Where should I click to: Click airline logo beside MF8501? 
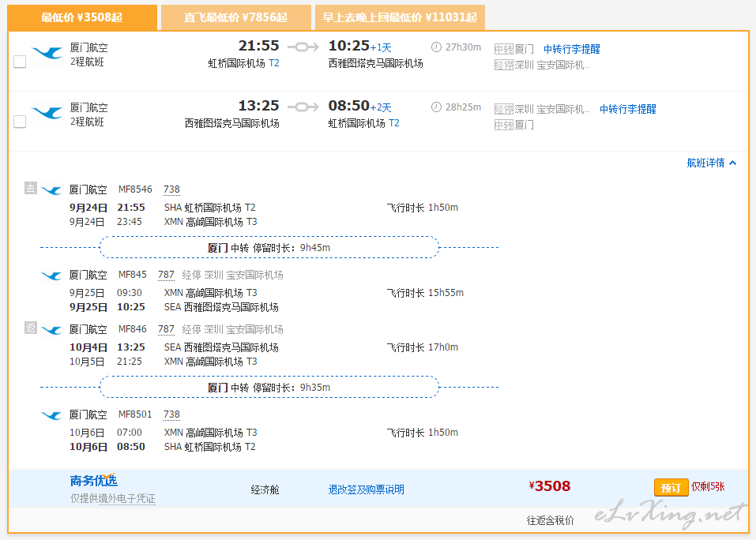(51, 415)
